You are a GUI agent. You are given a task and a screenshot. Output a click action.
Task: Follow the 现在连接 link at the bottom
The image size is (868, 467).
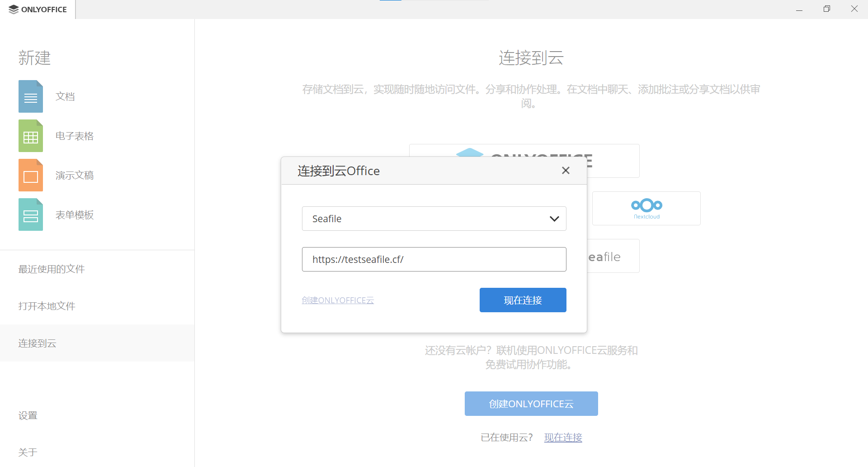[x=563, y=437]
